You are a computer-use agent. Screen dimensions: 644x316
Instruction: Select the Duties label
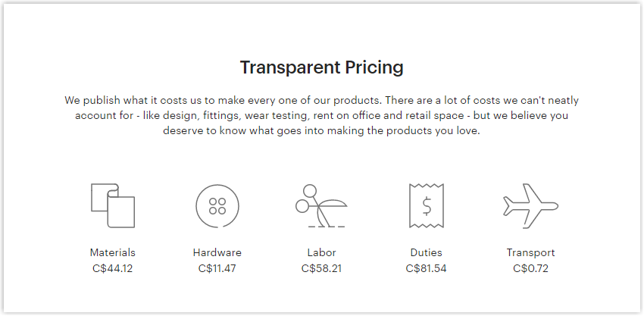pyautogui.click(x=427, y=252)
